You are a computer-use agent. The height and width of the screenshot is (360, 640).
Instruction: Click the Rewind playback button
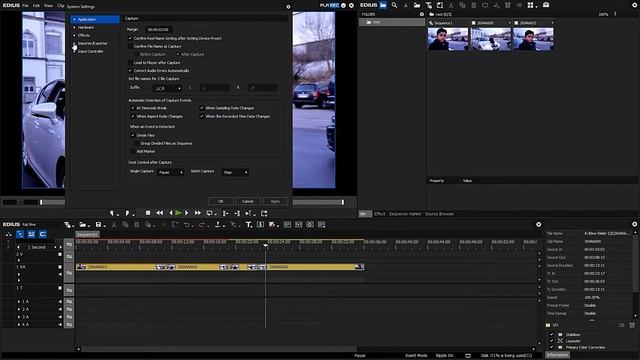tap(160, 213)
